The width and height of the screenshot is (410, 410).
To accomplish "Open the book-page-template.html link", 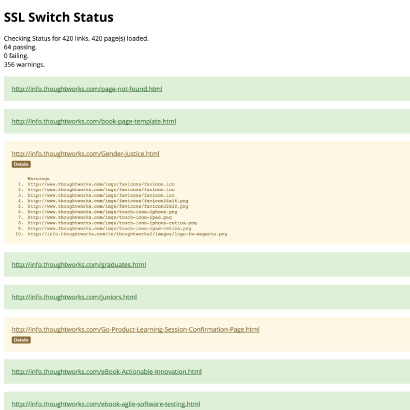I will tap(94, 121).
